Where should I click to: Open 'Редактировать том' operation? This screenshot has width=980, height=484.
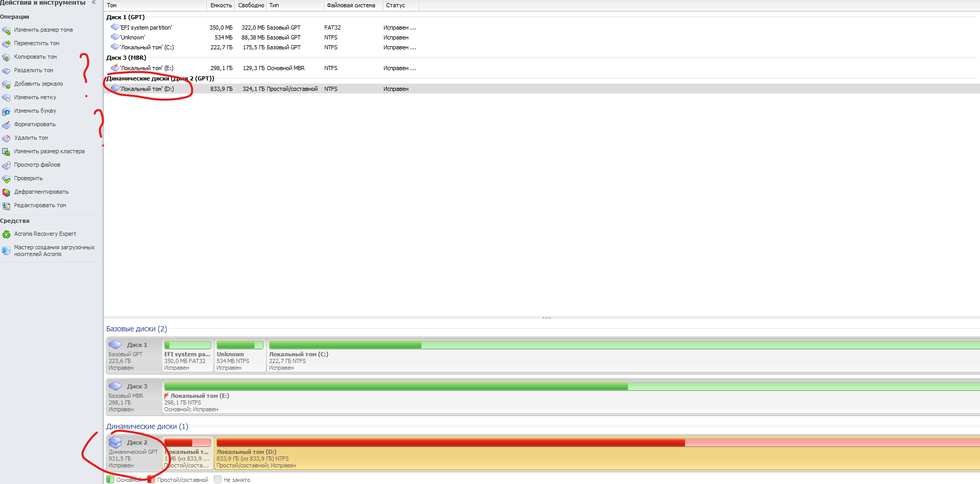[x=40, y=206]
